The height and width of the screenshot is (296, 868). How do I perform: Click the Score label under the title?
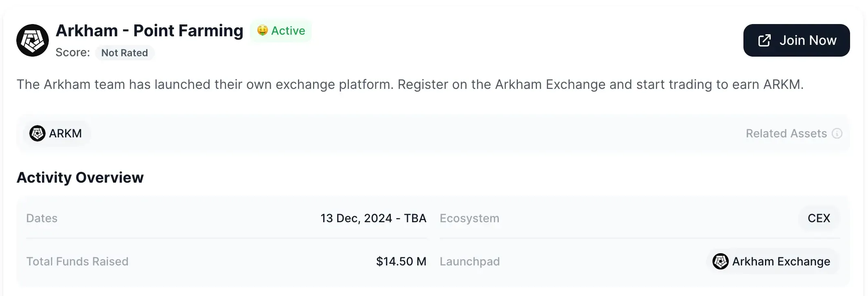pyautogui.click(x=73, y=53)
